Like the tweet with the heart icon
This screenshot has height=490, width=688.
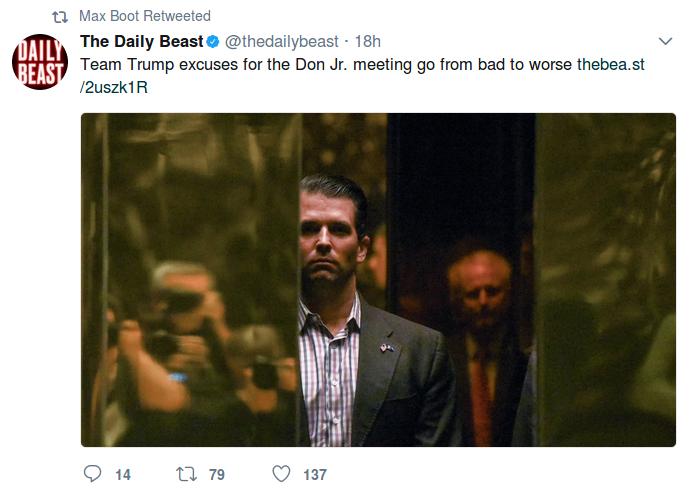tap(282, 473)
